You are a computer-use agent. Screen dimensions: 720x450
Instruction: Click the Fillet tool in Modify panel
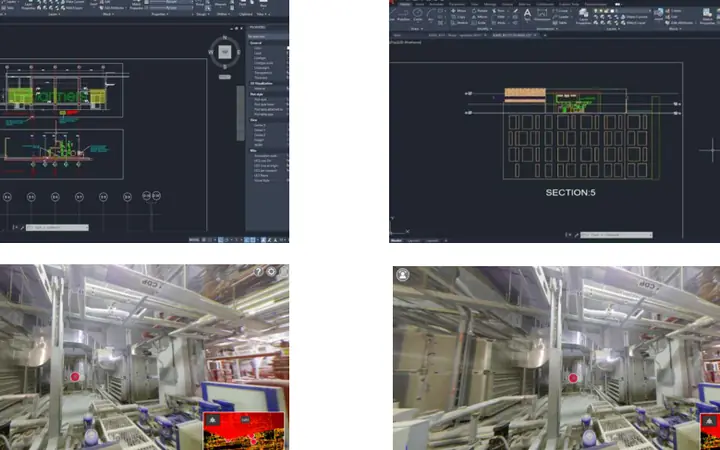pyautogui.click(x=499, y=17)
